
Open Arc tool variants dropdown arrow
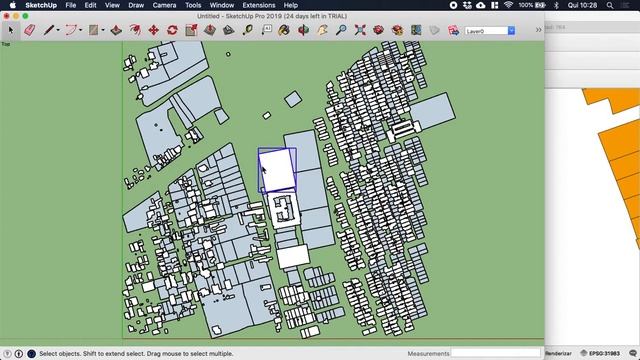pyautogui.click(x=80, y=30)
